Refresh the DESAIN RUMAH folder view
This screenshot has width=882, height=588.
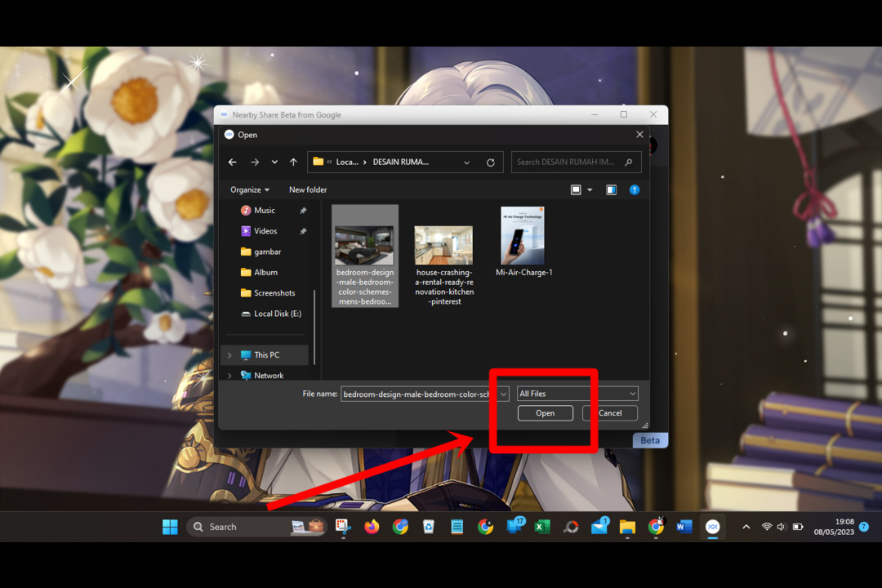[491, 163]
